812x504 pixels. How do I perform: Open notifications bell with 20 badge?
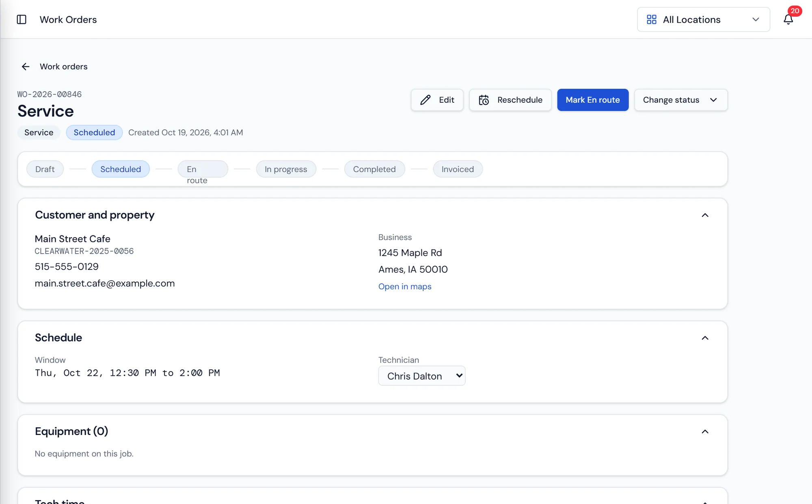[788, 19]
